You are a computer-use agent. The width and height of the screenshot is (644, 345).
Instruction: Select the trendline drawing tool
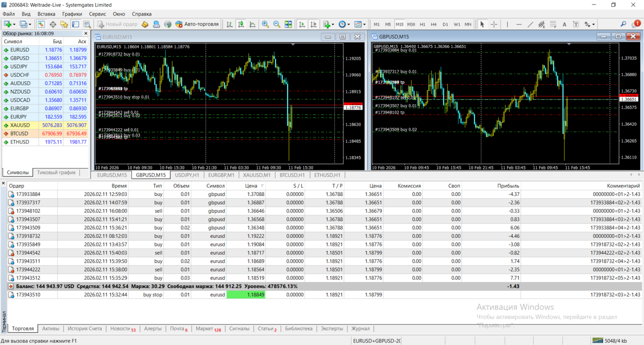coord(530,24)
